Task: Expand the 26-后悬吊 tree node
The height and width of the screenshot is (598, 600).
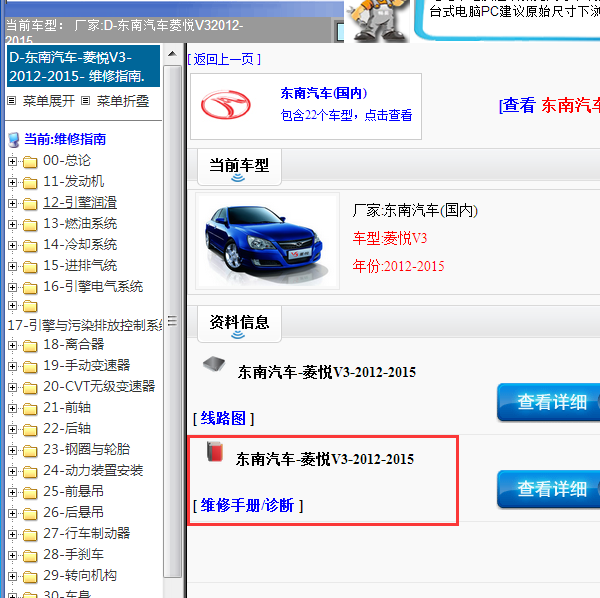Action: pyautogui.click(x=12, y=513)
